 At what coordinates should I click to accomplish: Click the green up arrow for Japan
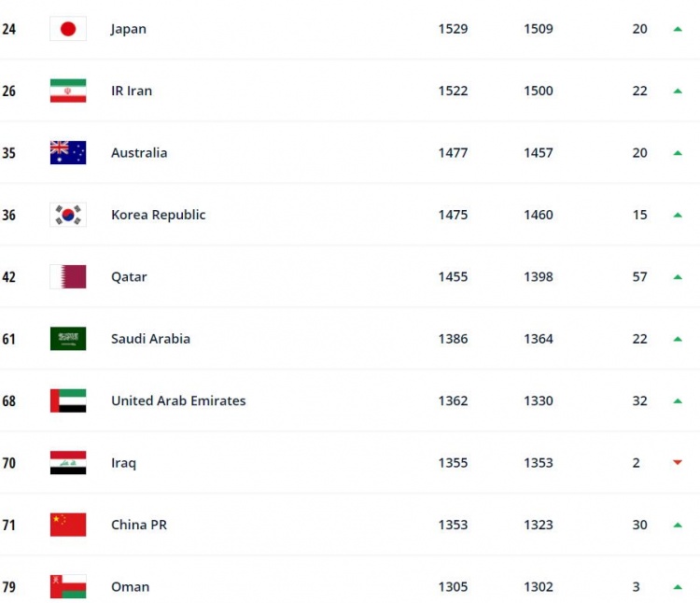(x=678, y=29)
